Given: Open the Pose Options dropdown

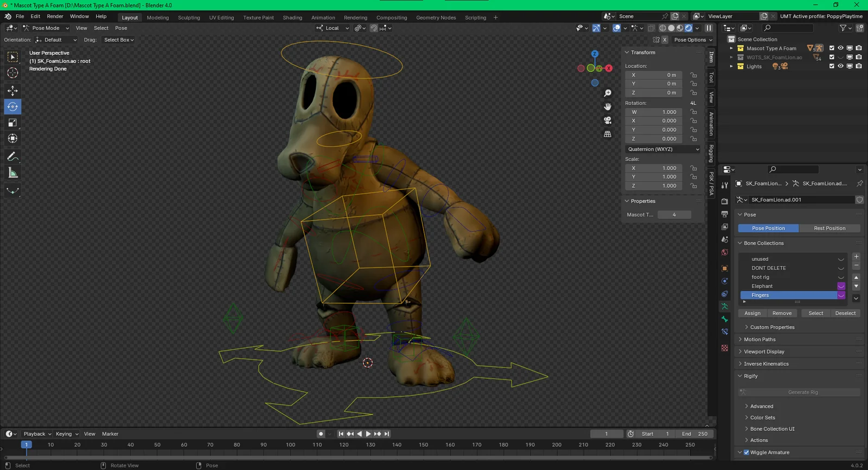Looking at the screenshot, I should pyautogui.click(x=693, y=40).
